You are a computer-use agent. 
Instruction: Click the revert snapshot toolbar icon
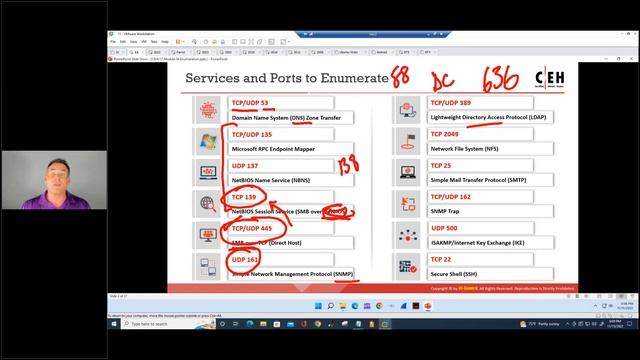tap(214, 42)
